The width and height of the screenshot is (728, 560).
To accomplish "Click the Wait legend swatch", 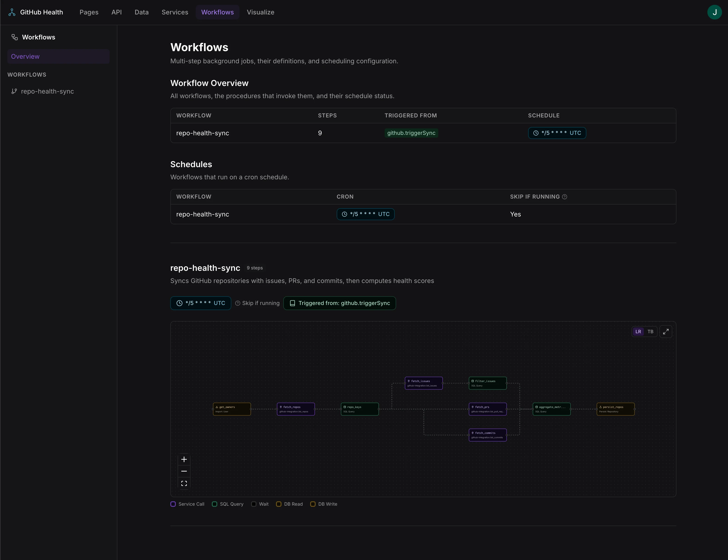I will (254, 504).
